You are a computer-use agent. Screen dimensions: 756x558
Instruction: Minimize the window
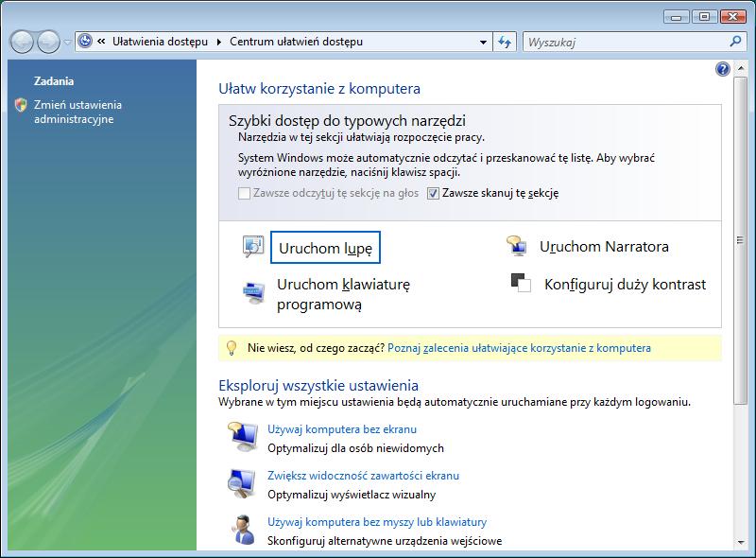click(677, 16)
